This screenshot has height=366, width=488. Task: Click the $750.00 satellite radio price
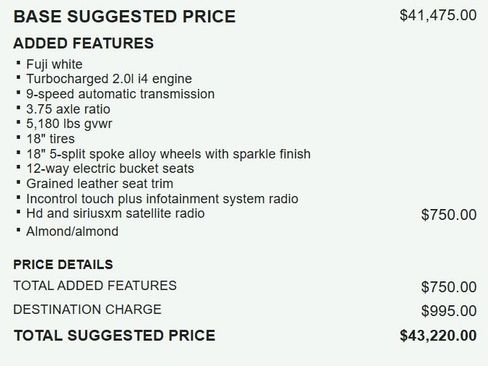click(x=449, y=215)
